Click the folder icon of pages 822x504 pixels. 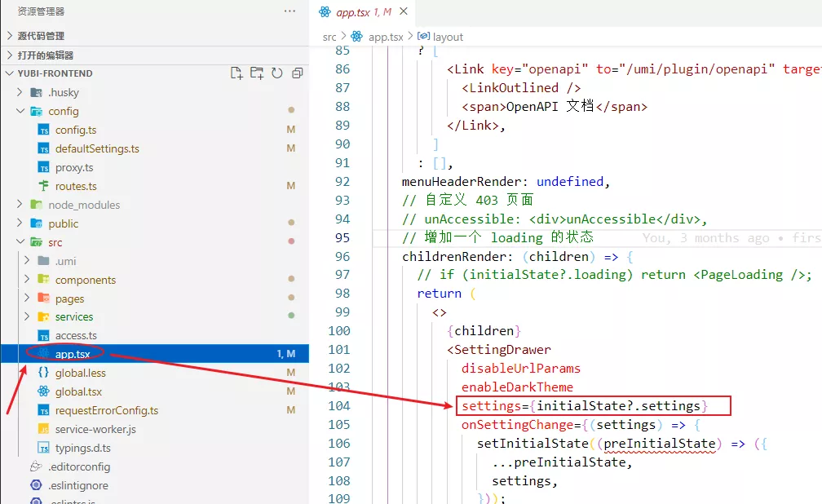coord(43,298)
